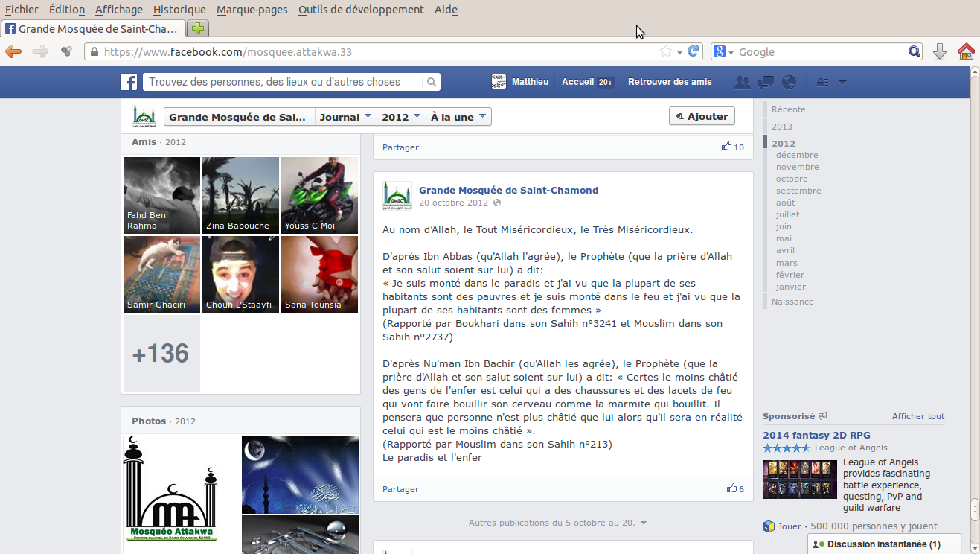Click Retrouver des amis link
This screenshot has height=554, width=980.
670,82
